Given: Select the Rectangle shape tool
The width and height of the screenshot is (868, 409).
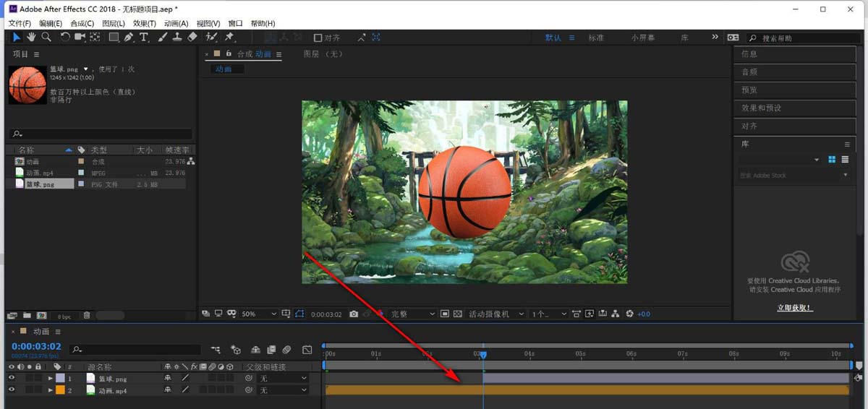Looking at the screenshot, I should coord(114,37).
